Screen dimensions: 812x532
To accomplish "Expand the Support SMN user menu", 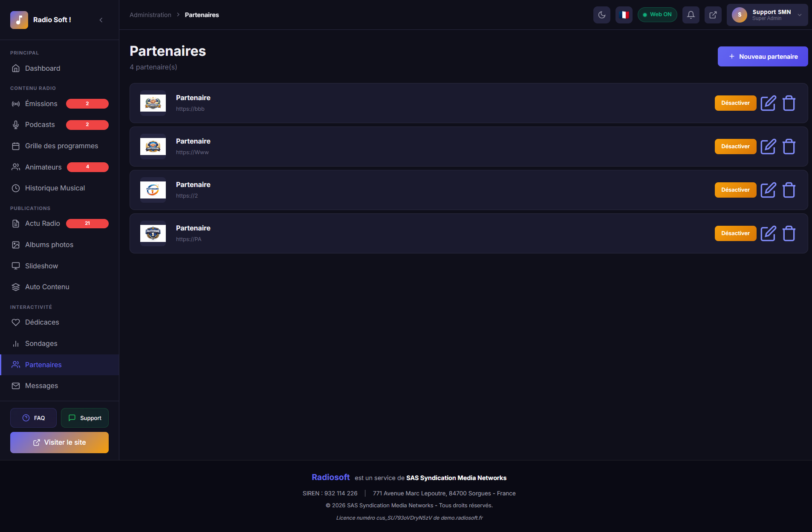I will 767,15.
